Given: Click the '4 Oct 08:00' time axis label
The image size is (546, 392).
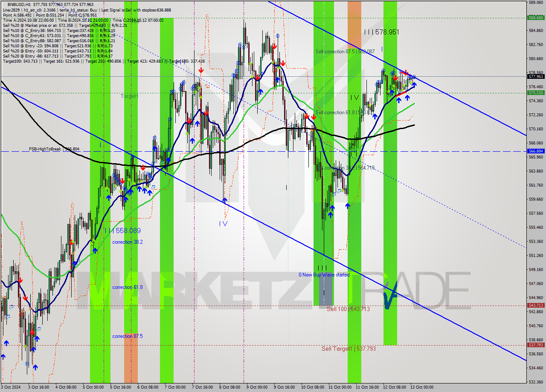Looking at the screenshot, I should 67,387.
